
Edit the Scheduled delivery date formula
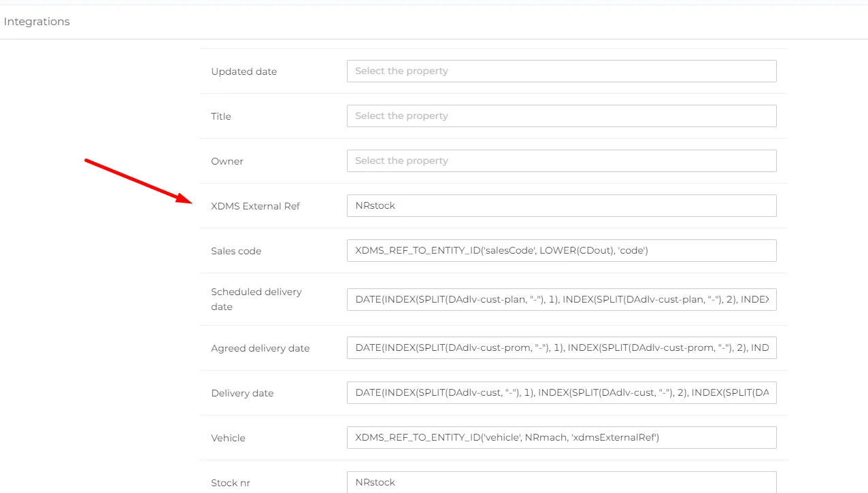[561, 299]
